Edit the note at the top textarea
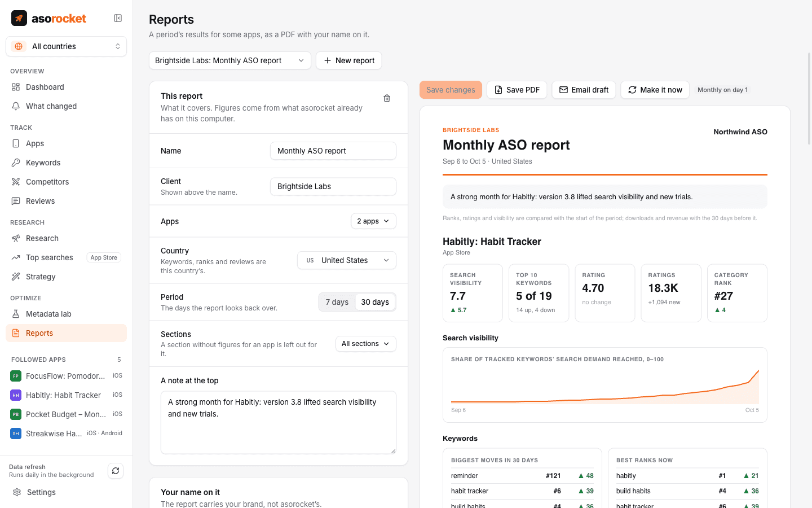The image size is (812, 508). (x=279, y=422)
